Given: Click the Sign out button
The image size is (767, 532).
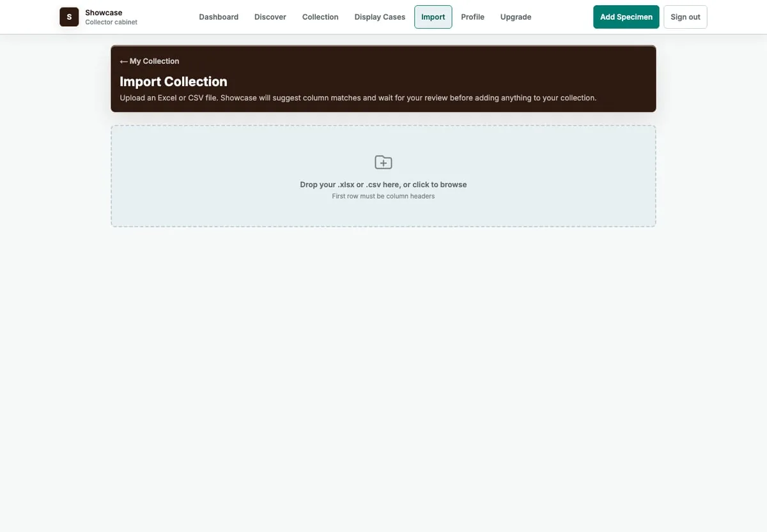Looking at the screenshot, I should [685, 17].
